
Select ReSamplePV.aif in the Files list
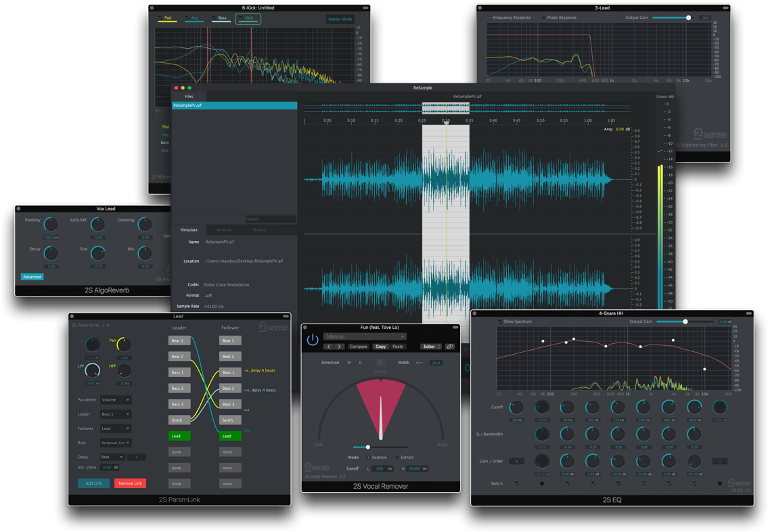pos(234,106)
